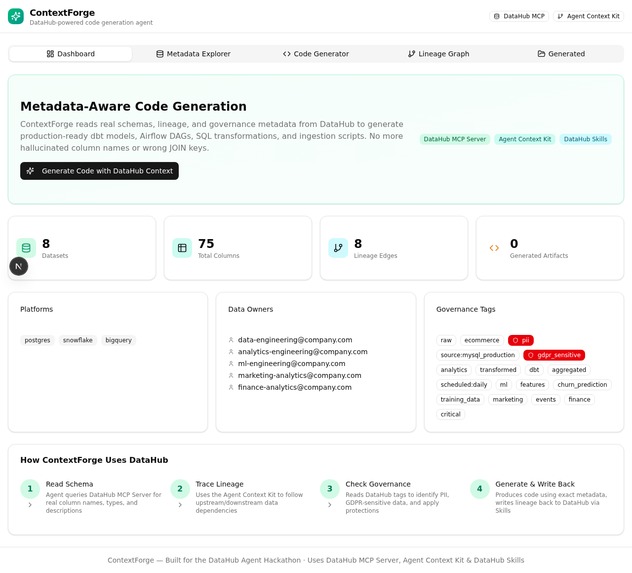The height and width of the screenshot is (573, 632).
Task: Click the Agent Context Kit teal tag
Action: click(525, 139)
